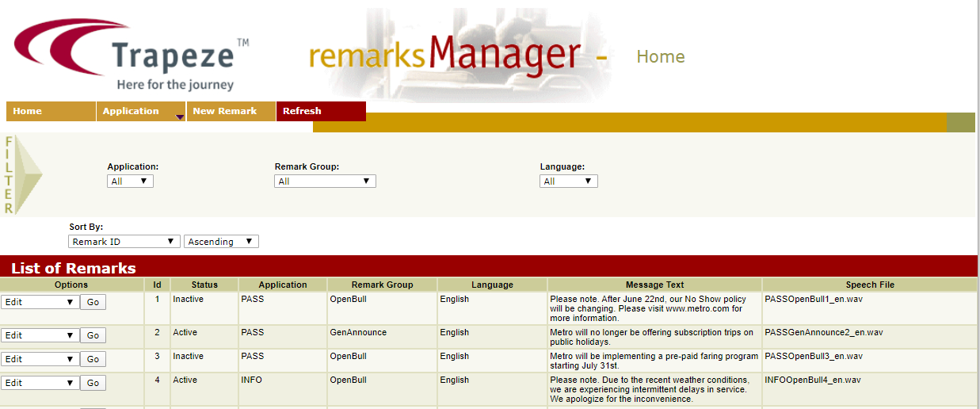Open the Edit dropdown for remark 4
The image size is (980, 409).
click(40, 383)
